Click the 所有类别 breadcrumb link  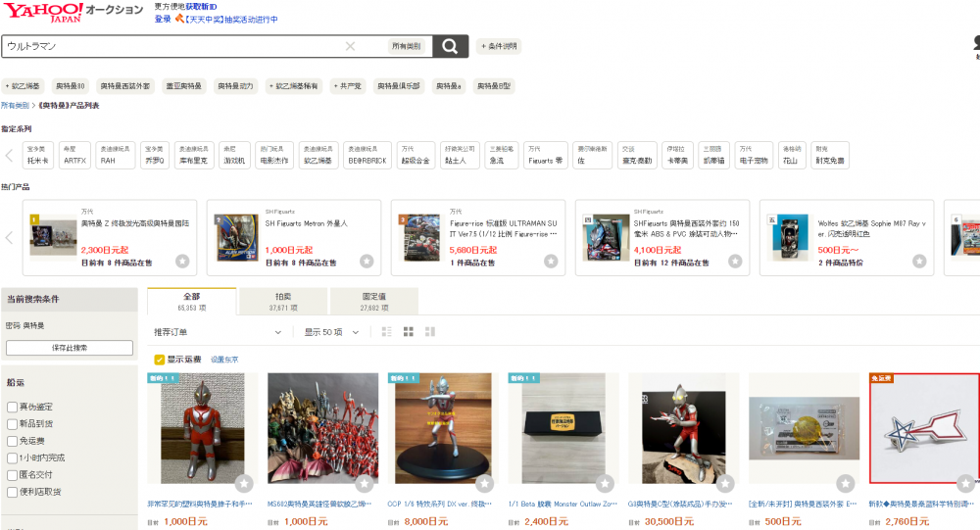15,106
